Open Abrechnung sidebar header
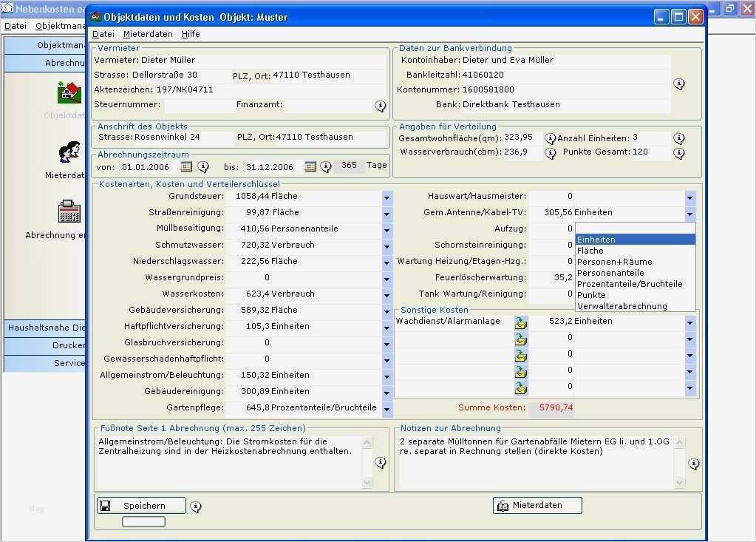This screenshot has width=756, height=542. tap(45, 63)
